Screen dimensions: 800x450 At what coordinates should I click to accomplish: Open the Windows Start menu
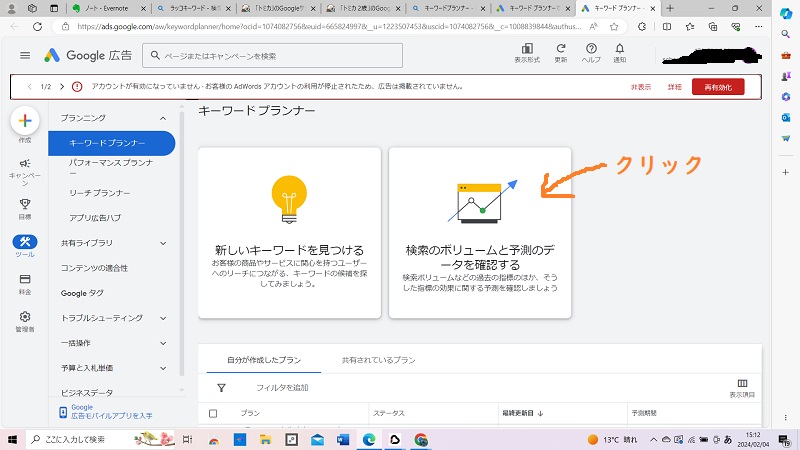[12, 439]
